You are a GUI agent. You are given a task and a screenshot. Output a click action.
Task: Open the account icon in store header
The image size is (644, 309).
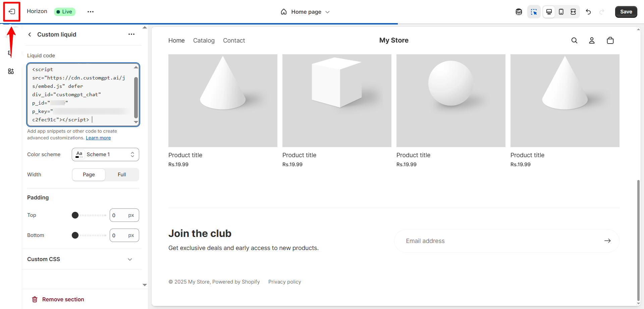[592, 41]
